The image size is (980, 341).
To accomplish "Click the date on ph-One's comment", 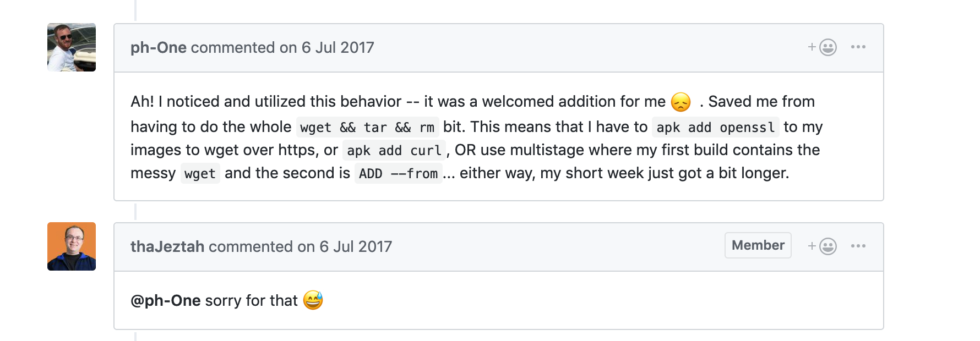I will point(337,48).
